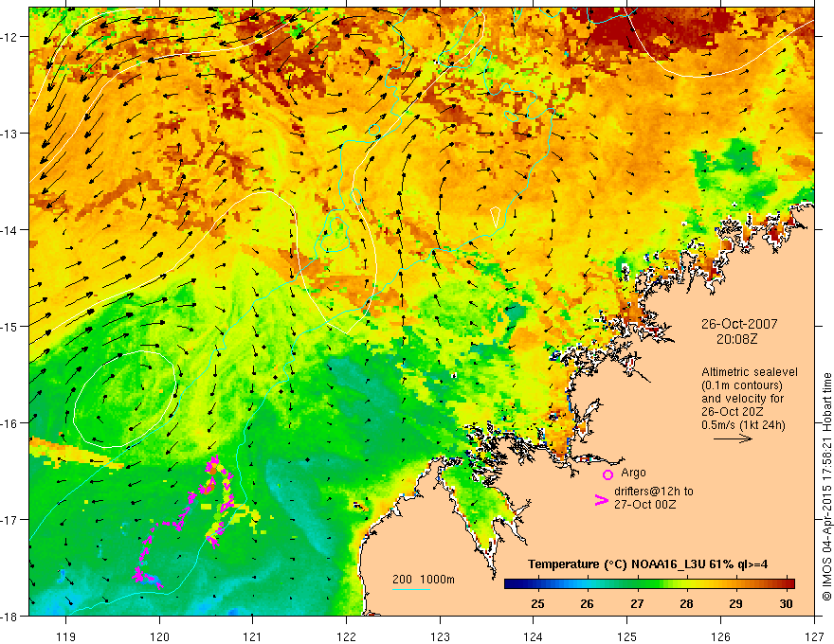Click the magenta drifter arrowhead legend symbol

point(601,500)
